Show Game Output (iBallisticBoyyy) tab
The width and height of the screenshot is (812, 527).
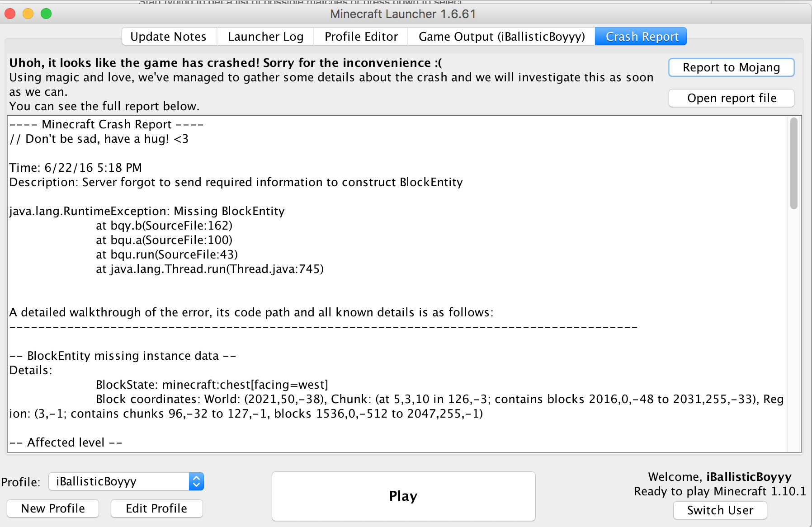click(x=501, y=37)
